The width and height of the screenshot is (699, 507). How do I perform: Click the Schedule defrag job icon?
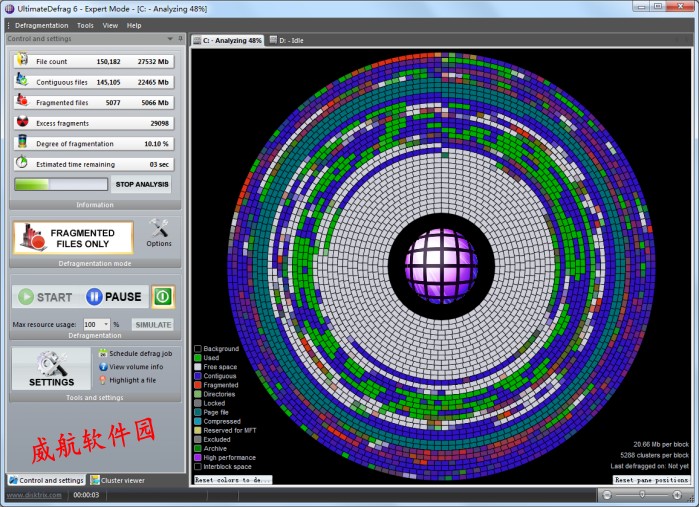click(x=102, y=354)
